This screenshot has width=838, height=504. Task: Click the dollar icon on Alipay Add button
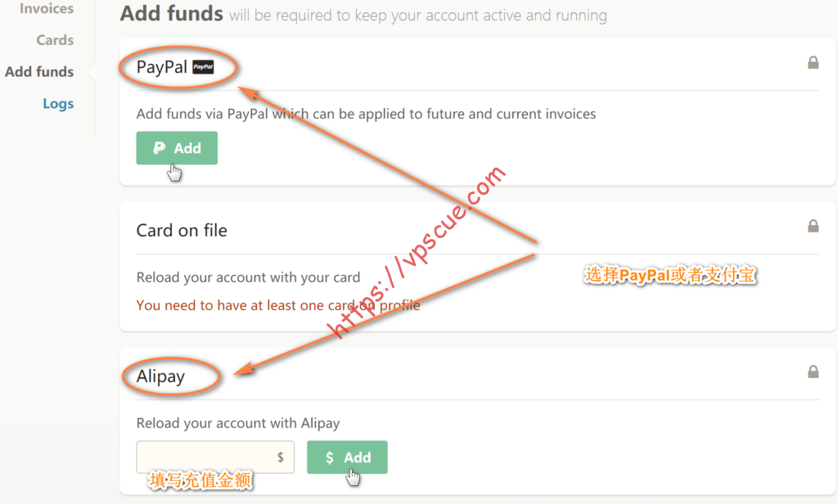330,457
